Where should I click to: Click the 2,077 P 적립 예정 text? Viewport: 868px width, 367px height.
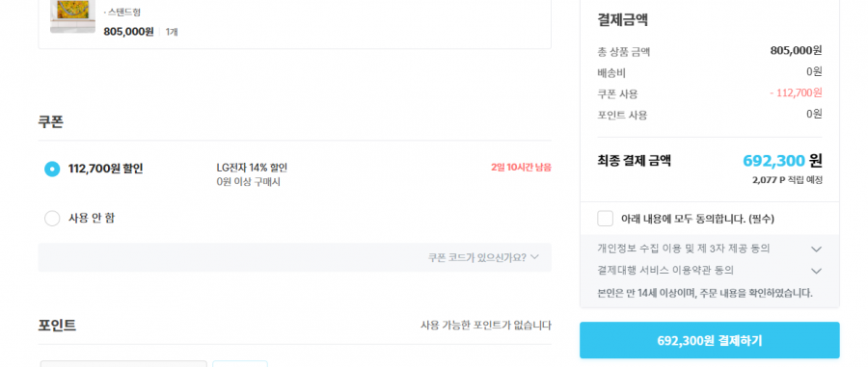tap(787, 180)
